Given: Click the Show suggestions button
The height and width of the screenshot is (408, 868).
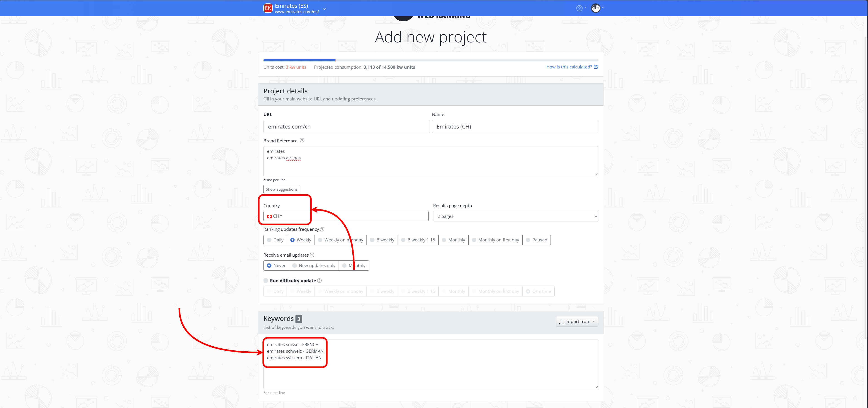Looking at the screenshot, I should pos(281,189).
